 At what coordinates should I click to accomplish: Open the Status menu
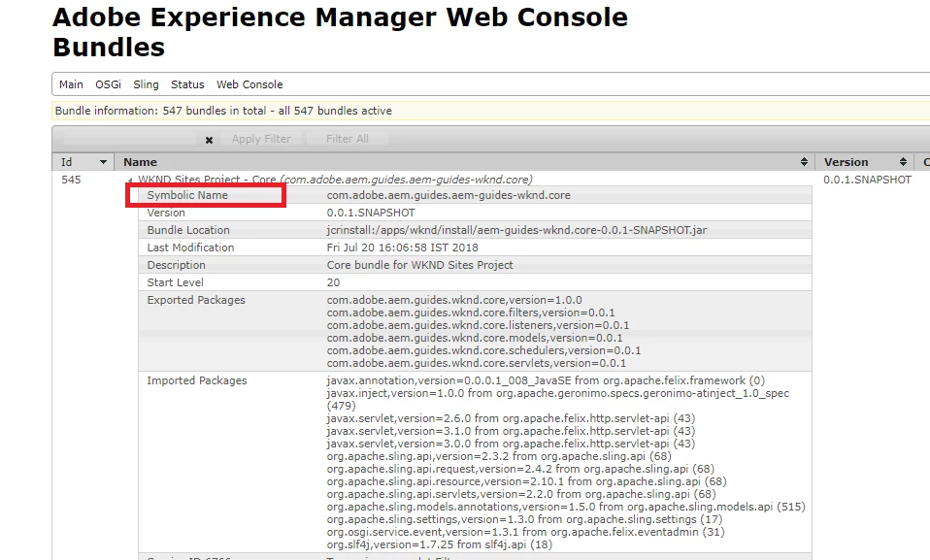[187, 84]
